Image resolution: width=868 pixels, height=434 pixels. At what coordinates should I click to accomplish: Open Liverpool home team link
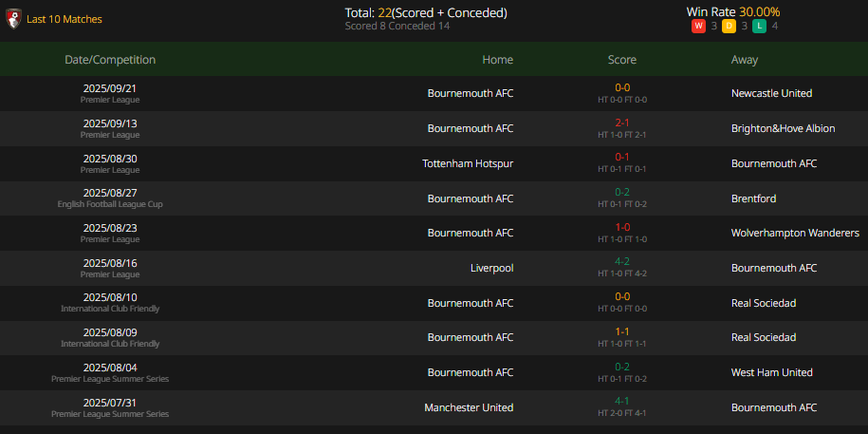click(492, 268)
